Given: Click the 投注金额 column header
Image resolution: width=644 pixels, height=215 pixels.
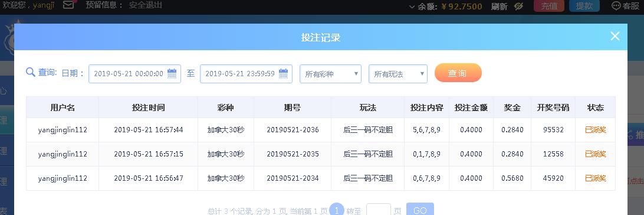Looking at the screenshot, I should [471, 107].
